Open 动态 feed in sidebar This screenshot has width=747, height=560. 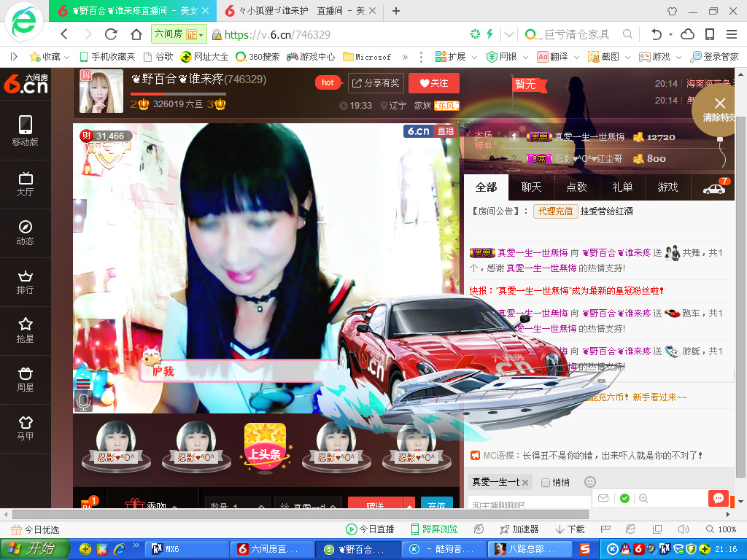26,233
